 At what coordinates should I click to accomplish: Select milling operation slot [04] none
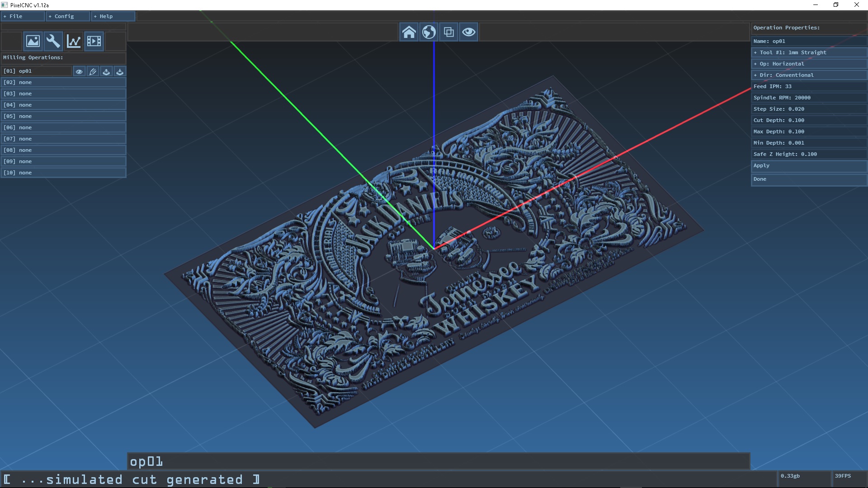click(x=63, y=105)
